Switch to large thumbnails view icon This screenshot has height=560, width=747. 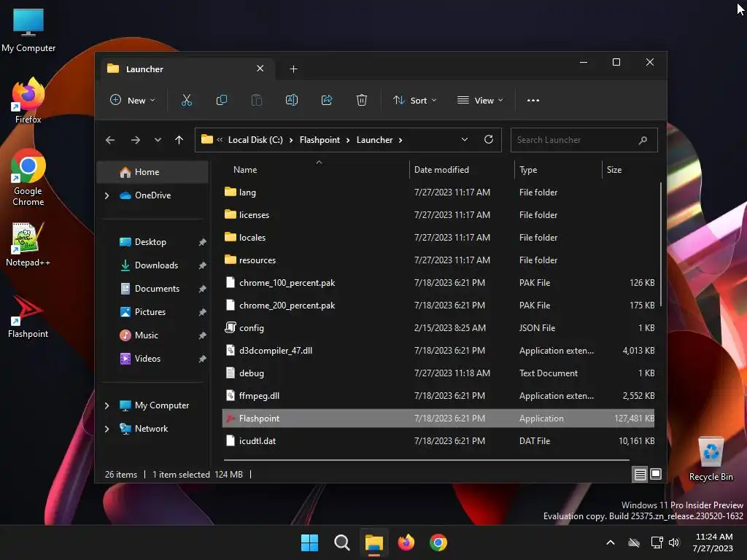656,474
